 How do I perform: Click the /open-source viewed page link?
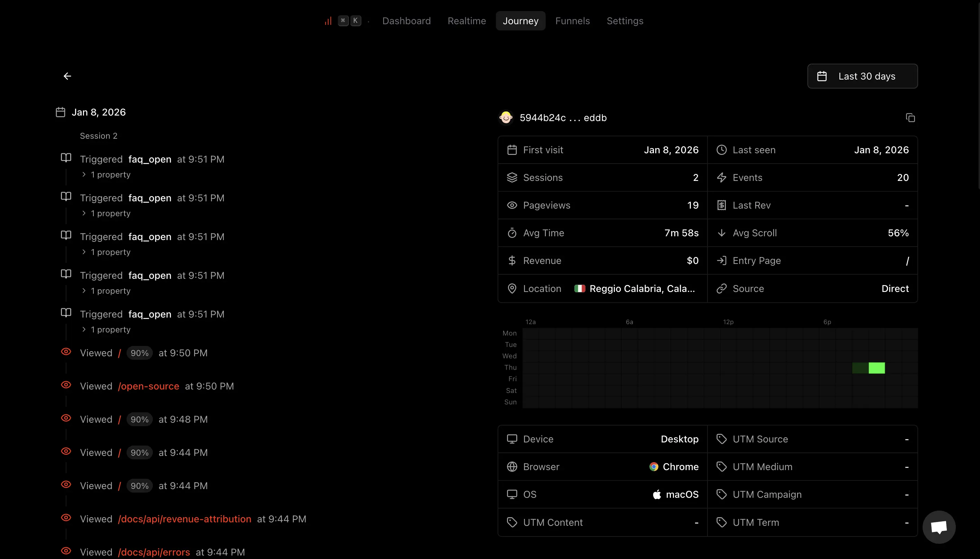tap(148, 386)
